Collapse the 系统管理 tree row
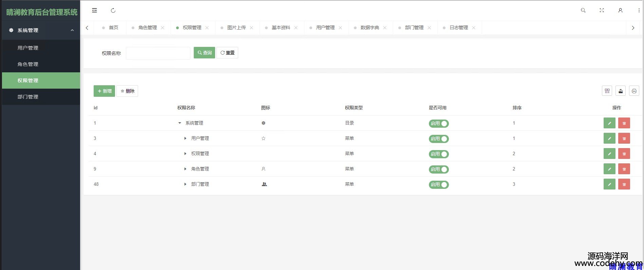The image size is (644, 270). click(180, 123)
